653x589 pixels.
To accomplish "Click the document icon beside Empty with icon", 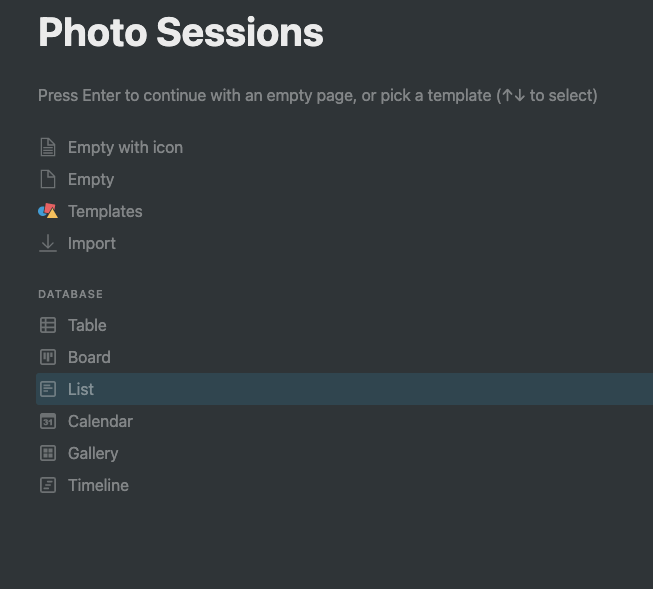I will click(48, 147).
